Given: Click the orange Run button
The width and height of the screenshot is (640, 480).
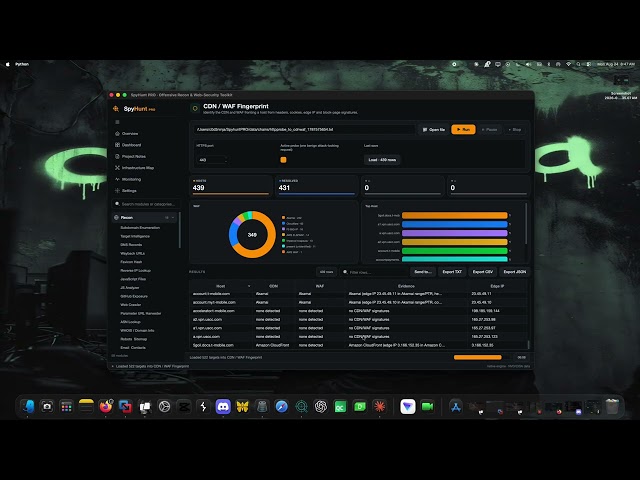Looking at the screenshot, I should [x=463, y=129].
